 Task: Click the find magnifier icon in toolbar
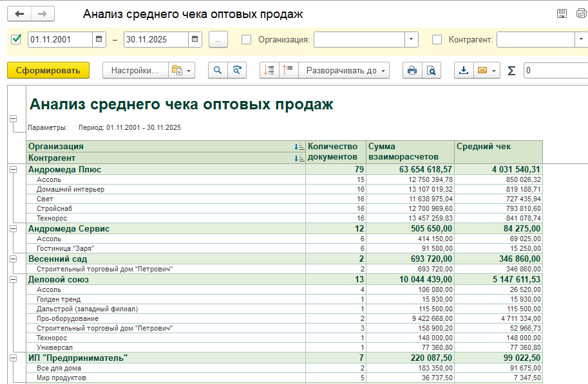[x=218, y=70]
